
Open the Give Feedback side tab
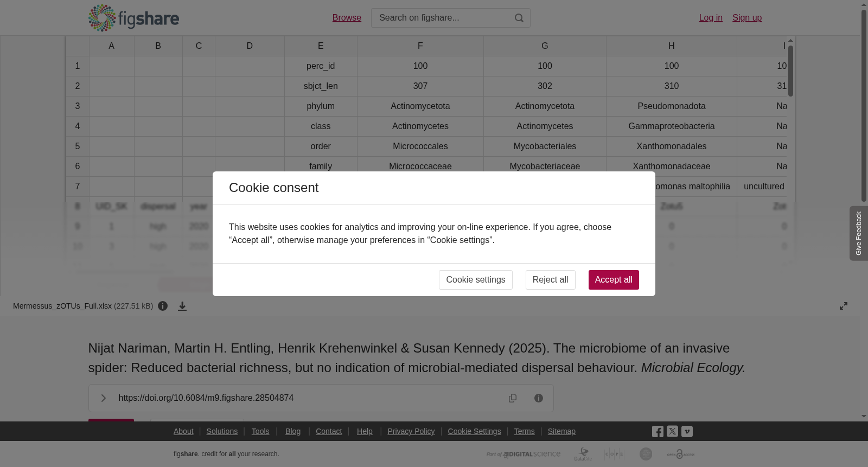(859, 233)
